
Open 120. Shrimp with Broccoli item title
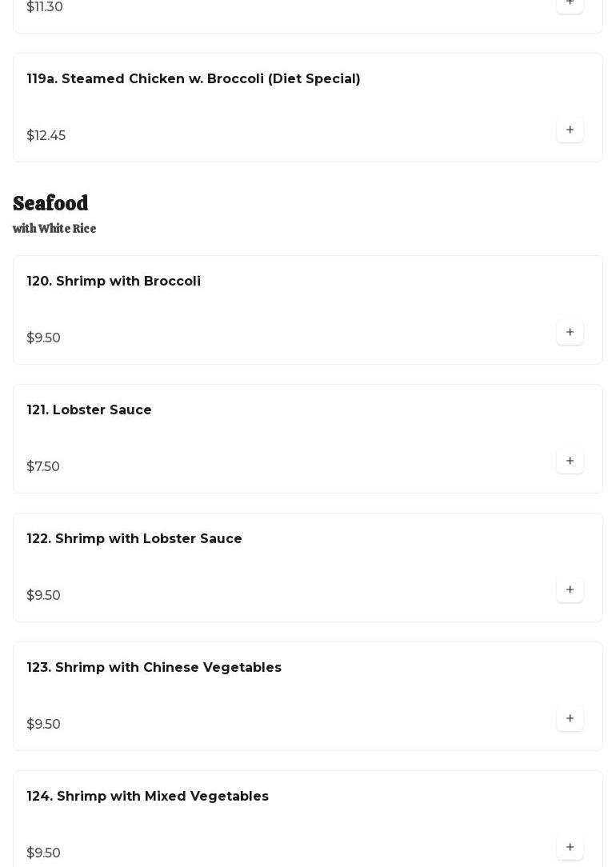tap(114, 281)
